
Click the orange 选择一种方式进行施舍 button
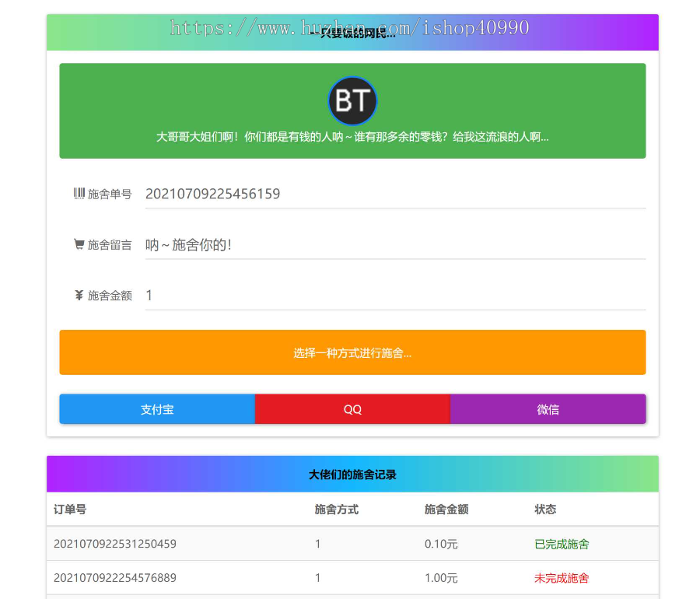[x=352, y=352]
